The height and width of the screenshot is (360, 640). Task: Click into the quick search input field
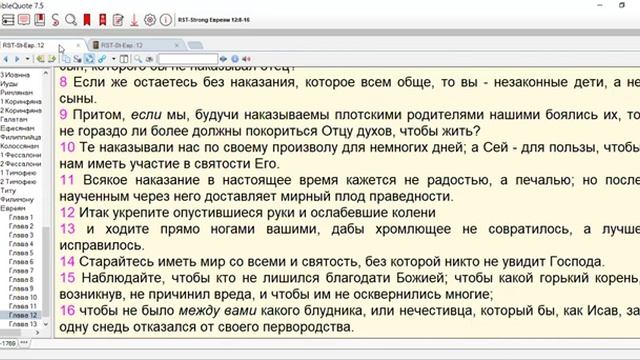(x=188, y=59)
